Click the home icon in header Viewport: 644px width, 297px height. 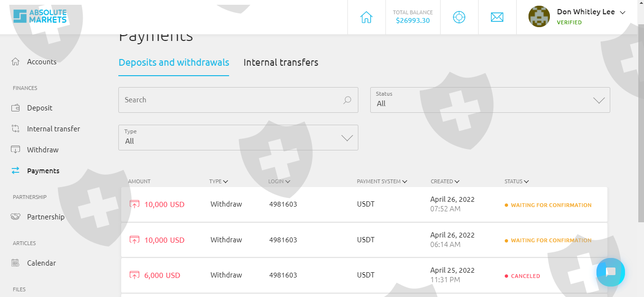point(366,17)
